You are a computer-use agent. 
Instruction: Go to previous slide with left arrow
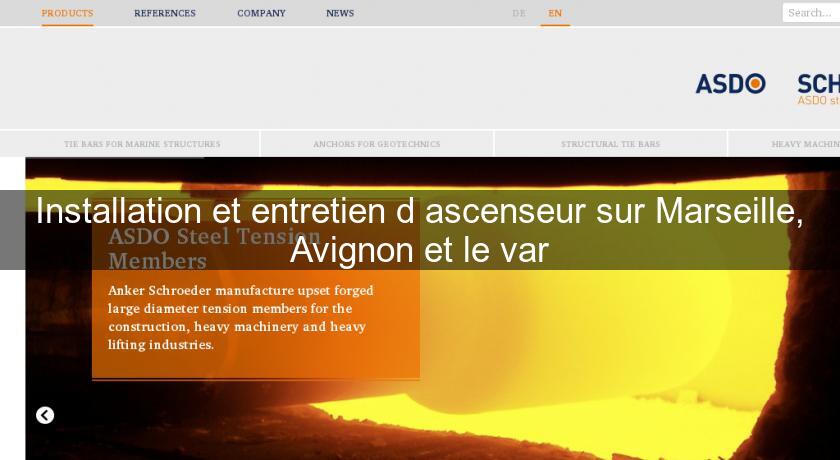click(45, 415)
